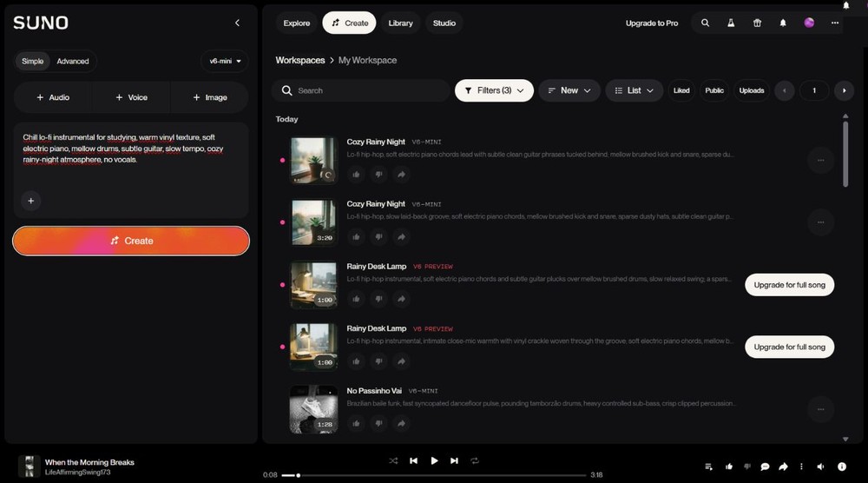Open the labs flask icon
Screen dimensions: 868x483
pos(731,23)
